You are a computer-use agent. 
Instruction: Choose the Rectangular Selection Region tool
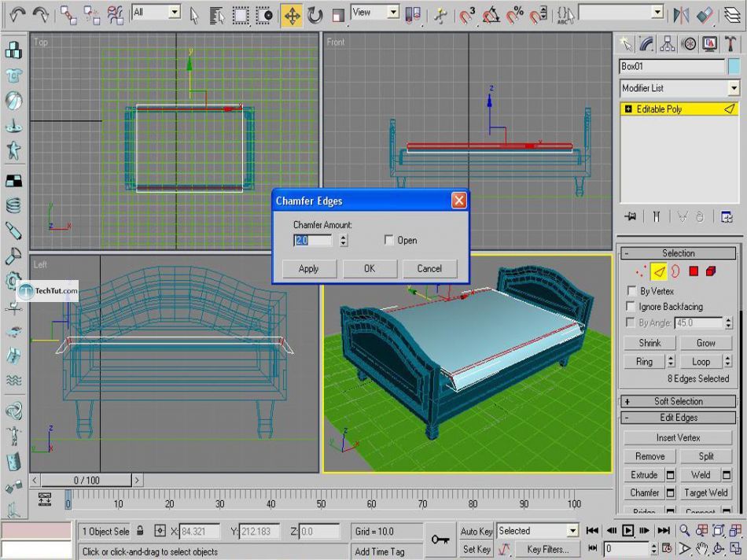(x=241, y=16)
